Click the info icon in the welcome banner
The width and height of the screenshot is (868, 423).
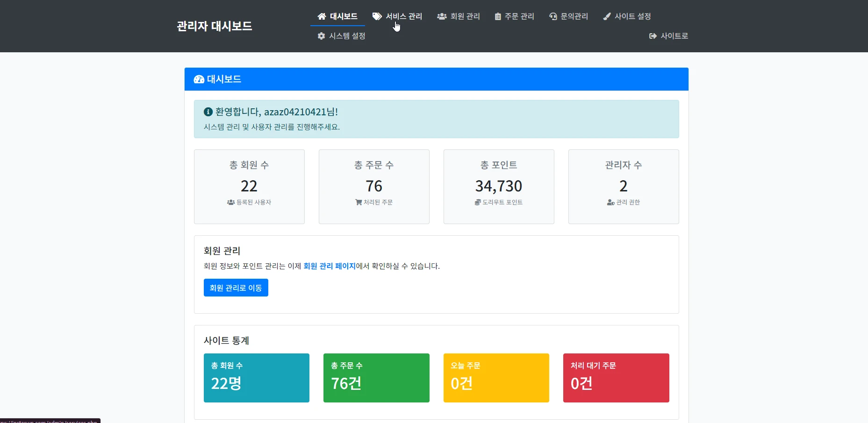pyautogui.click(x=208, y=112)
